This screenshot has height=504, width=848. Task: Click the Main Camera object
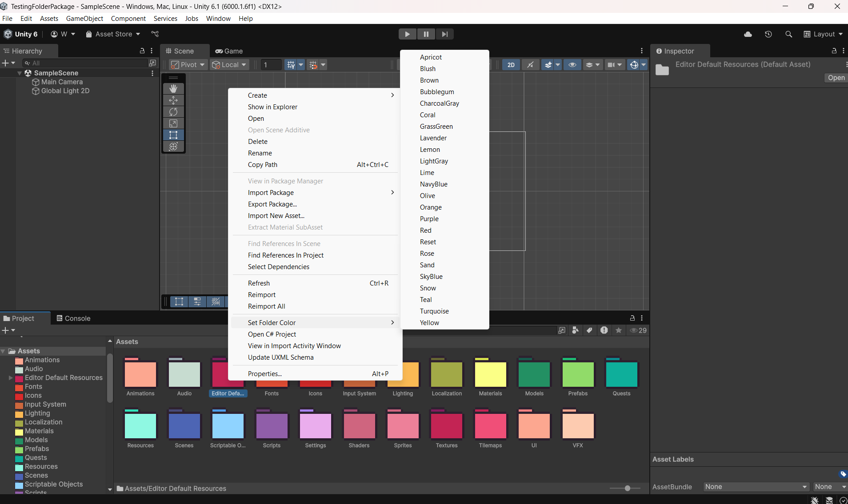click(x=62, y=82)
